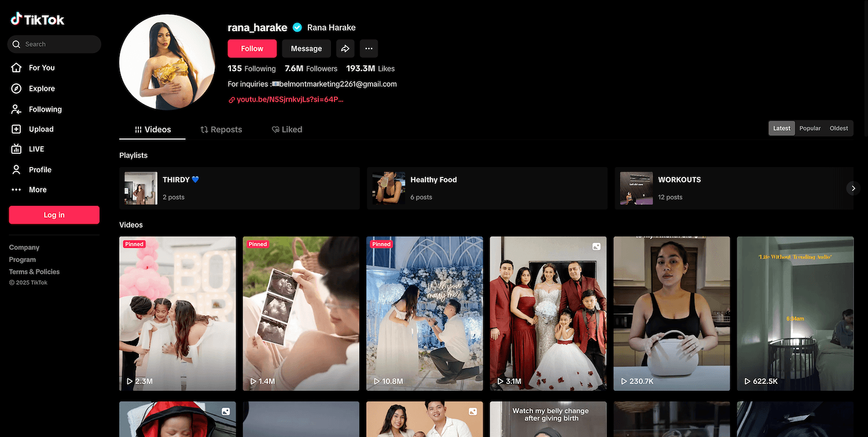Screen dimensions: 868x437
Task: Switch to the Reposts tab
Action: point(221,129)
